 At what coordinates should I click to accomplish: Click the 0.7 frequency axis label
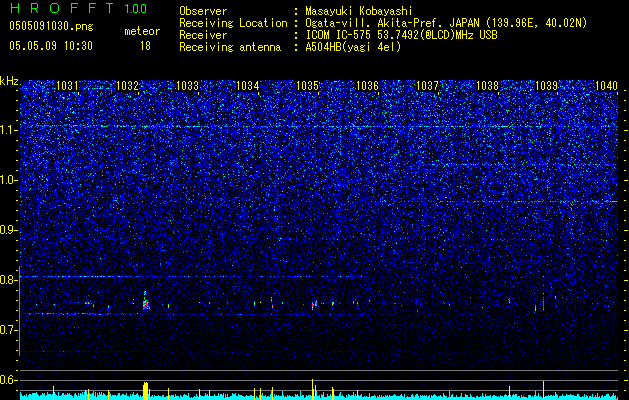pyautogui.click(x=8, y=330)
